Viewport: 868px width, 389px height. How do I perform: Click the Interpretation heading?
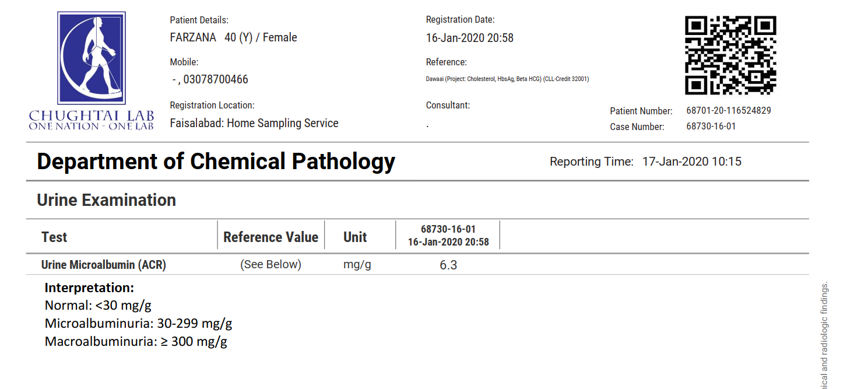[89, 288]
